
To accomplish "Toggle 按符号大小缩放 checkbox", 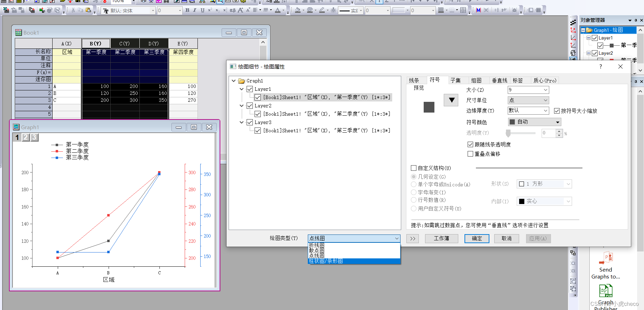I will point(557,111).
